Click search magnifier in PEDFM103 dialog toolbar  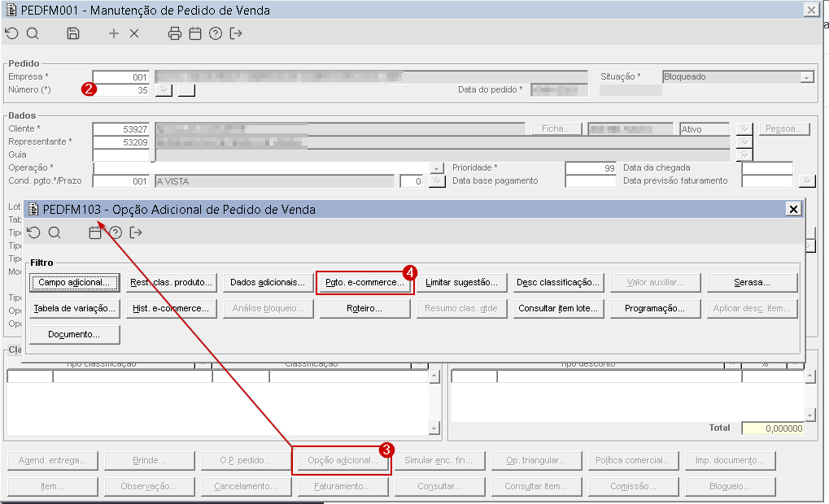coord(55,233)
